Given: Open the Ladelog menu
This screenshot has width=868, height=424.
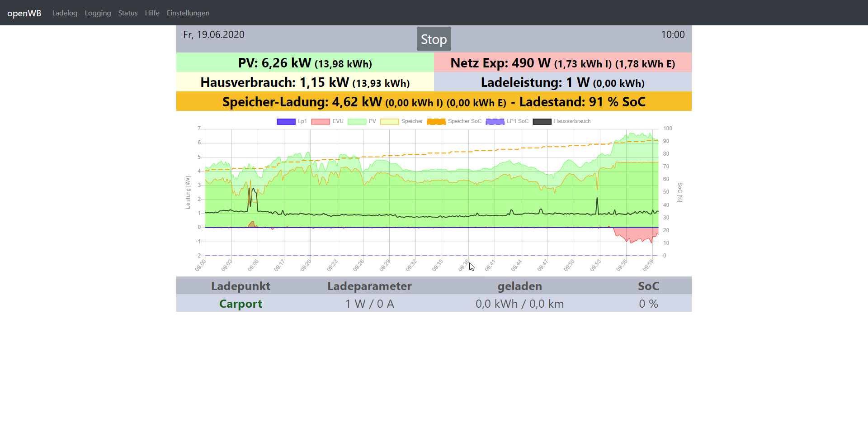Looking at the screenshot, I should click(65, 13).
